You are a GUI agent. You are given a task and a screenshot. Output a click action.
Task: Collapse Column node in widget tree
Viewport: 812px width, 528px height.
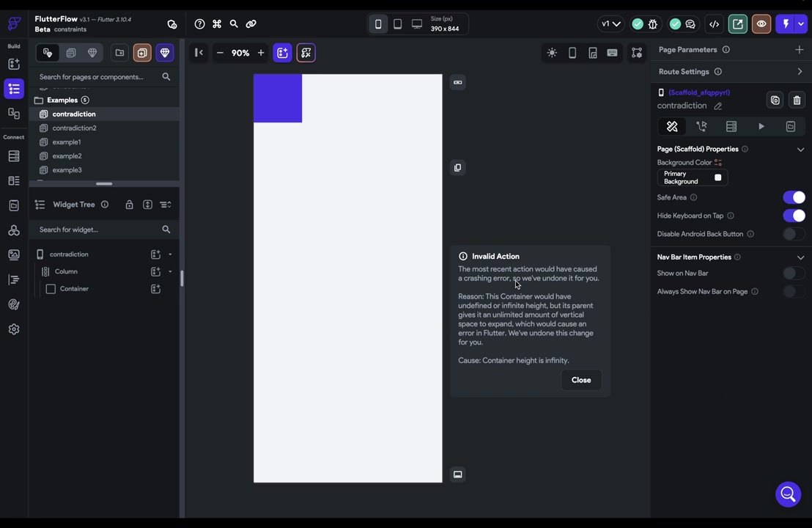[x=170, y=271]
